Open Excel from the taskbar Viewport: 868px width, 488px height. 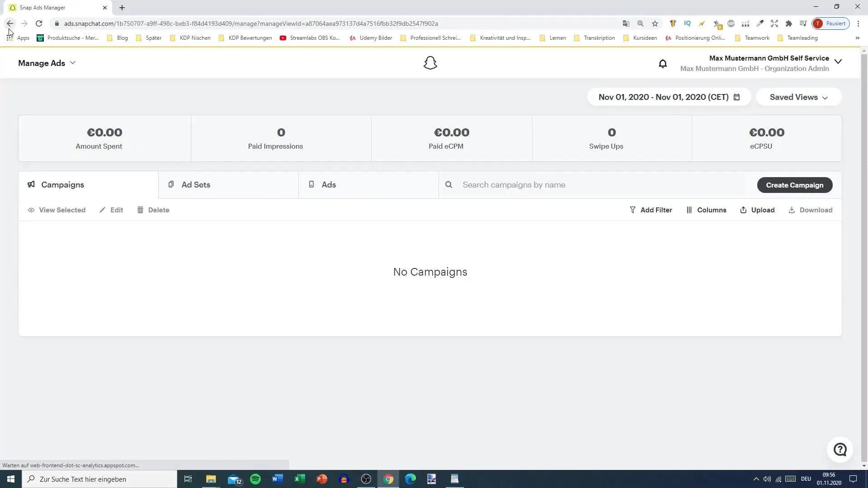(300, 479)
